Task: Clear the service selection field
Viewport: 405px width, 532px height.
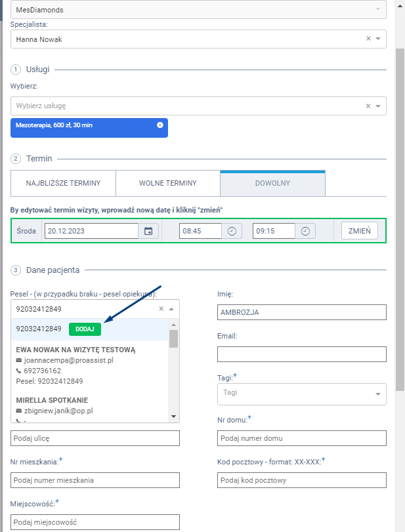Action: 368,106
